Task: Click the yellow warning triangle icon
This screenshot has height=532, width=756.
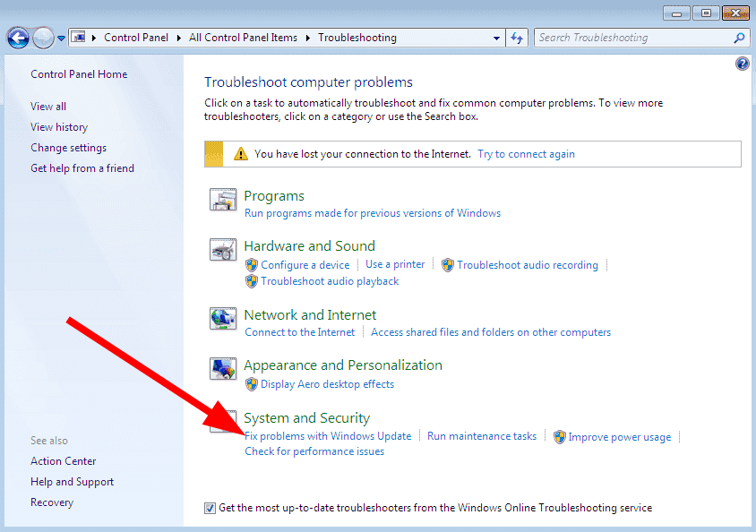Action: coord(241,154)
